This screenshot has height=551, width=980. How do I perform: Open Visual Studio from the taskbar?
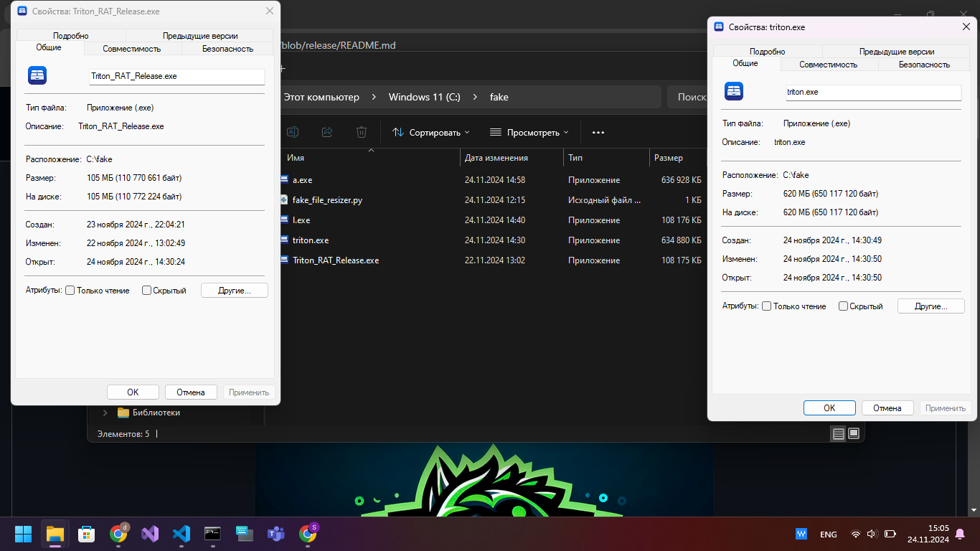(x=150, y=534)
